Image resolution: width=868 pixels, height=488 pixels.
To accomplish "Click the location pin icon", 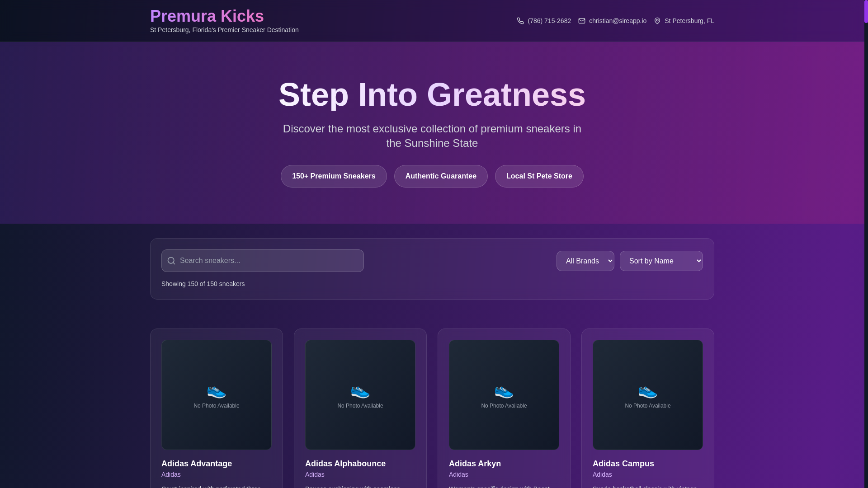I will point(657,21).
